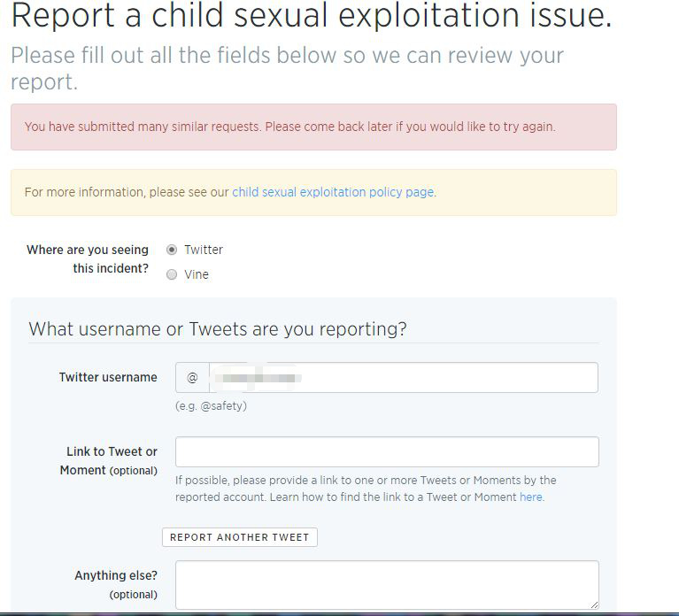Click the textarea resize handle corner
679x616 pixels.
click(594, 604)
